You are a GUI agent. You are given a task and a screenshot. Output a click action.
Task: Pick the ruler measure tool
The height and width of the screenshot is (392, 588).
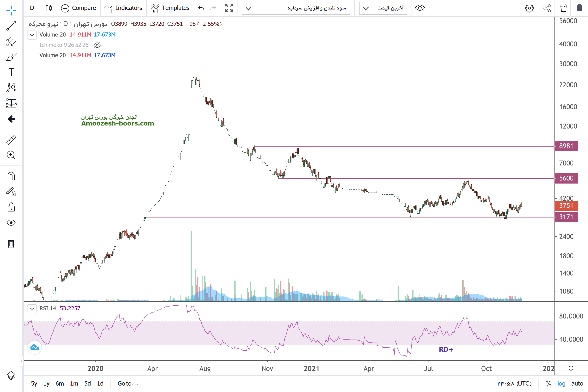coord(11,139)
